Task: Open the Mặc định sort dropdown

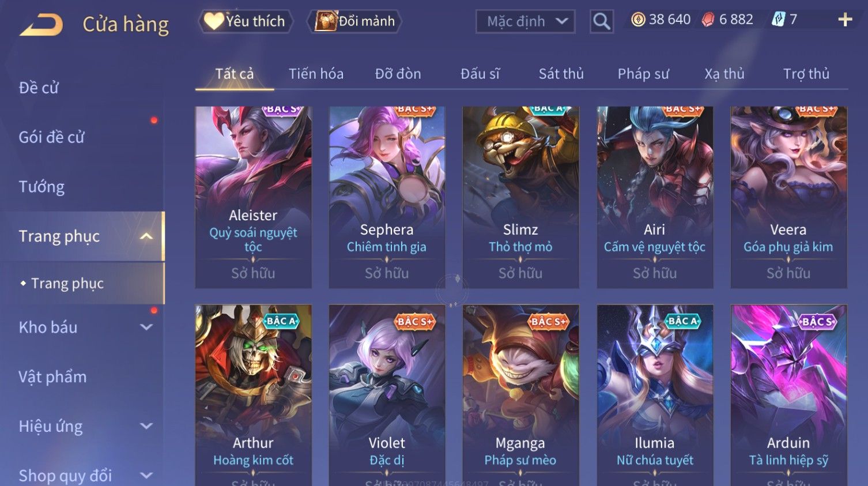Action: click(525, 21)
